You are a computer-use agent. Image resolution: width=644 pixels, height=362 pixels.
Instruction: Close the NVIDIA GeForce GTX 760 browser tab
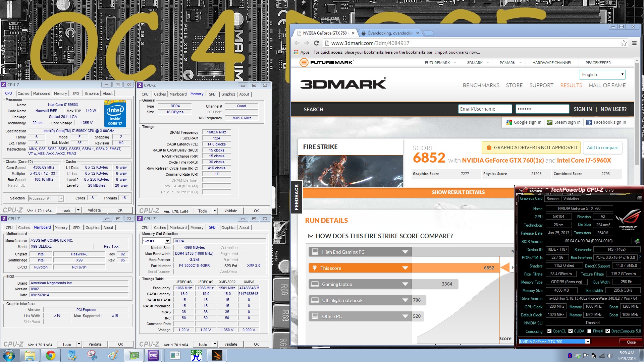pyautogui.click(x=353, y=33)
